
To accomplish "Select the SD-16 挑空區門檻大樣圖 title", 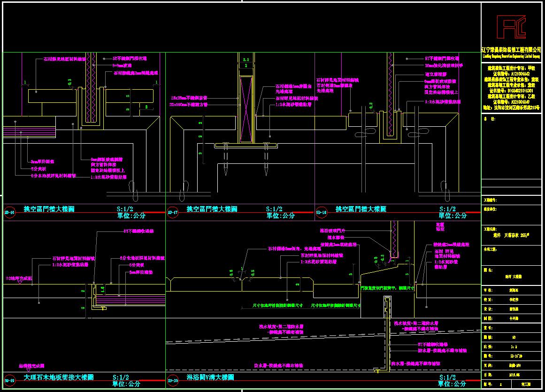I will (49, 209).
